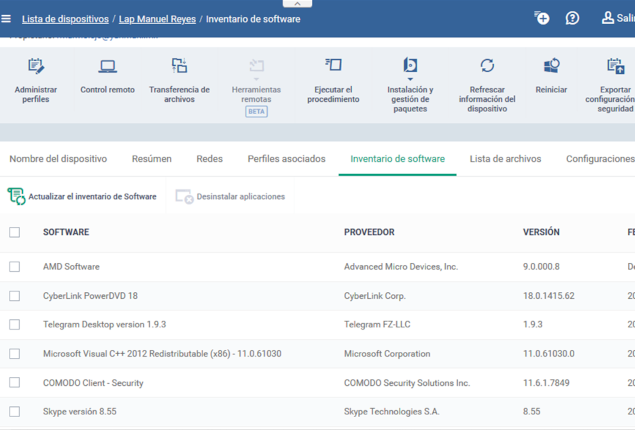Click the Desinstalar aplicaciones icon

tap(184, 197)
